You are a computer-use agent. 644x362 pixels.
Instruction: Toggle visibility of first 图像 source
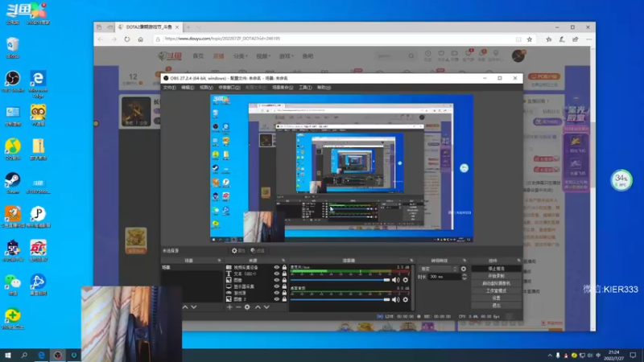tap(276, 280)
